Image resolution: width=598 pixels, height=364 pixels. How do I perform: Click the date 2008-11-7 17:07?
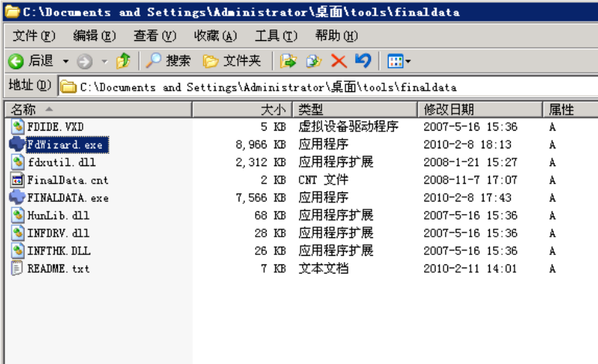(x=471, y=180)
